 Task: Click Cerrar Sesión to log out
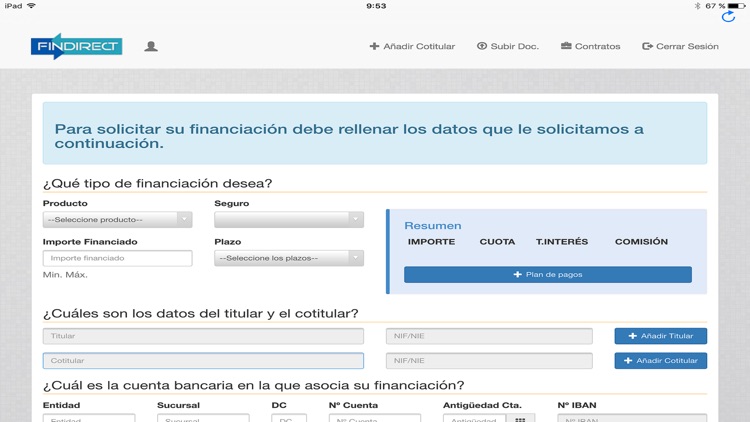click(680, 46)
